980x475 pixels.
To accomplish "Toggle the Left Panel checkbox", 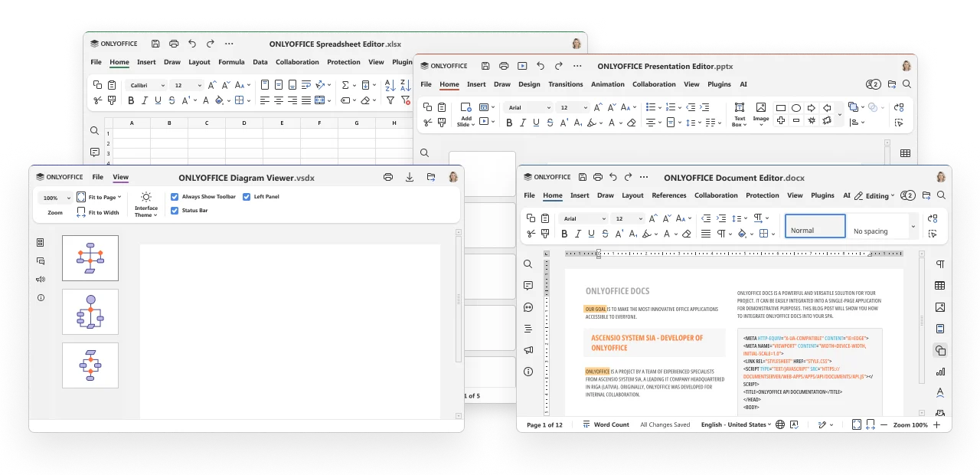I will click(247, 197).
